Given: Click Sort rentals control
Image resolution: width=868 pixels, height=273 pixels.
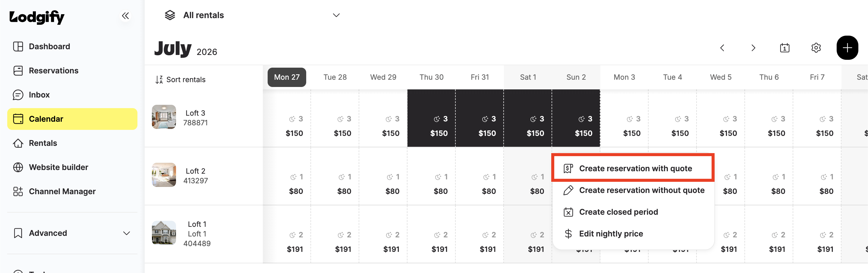Looking at the screenshot, I should 180,80.
